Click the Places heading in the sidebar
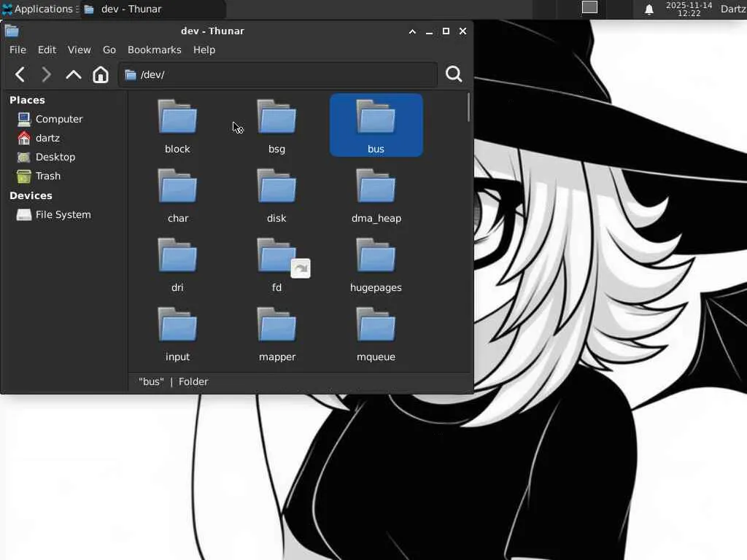The image size is (747, 560). pos(27,100)
